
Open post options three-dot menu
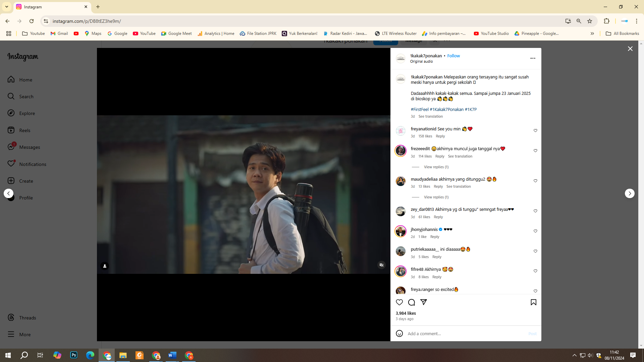pyautogui.click(x=533, y=58)
